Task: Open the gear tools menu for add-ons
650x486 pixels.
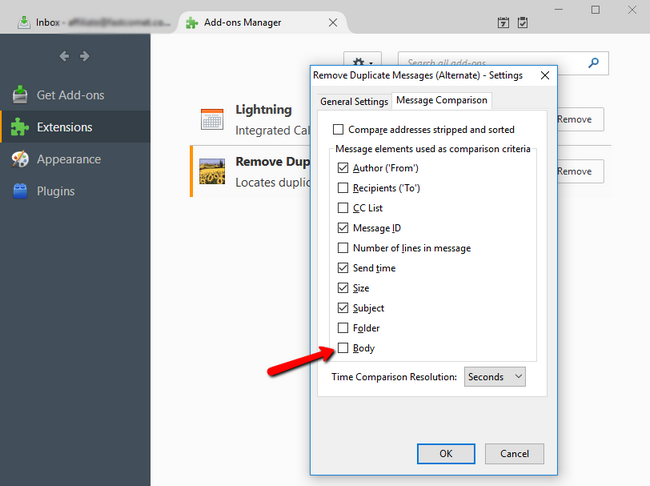Action: tap(362, 59)
